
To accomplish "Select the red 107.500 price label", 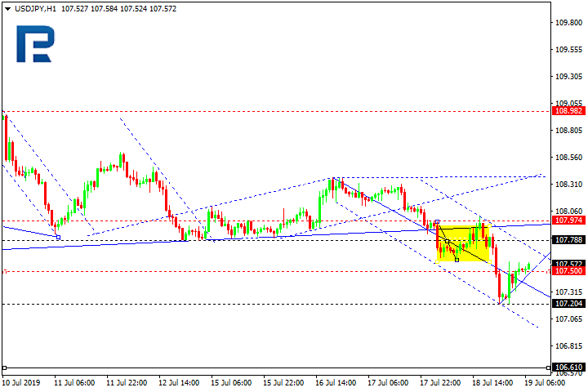I will pos(567,270).
